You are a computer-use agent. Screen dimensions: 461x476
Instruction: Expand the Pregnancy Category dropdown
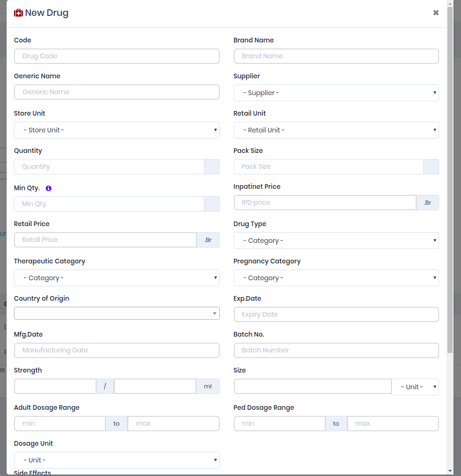point(336,278)
